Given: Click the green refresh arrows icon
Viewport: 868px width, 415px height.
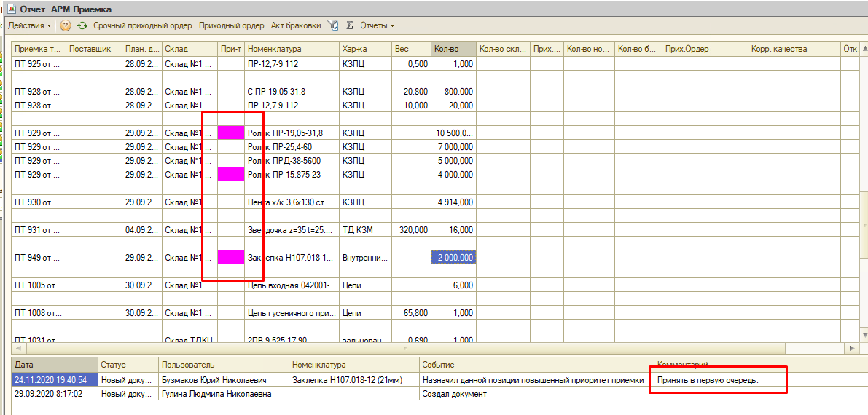Looking at the screenshot, I should (82, 25).
